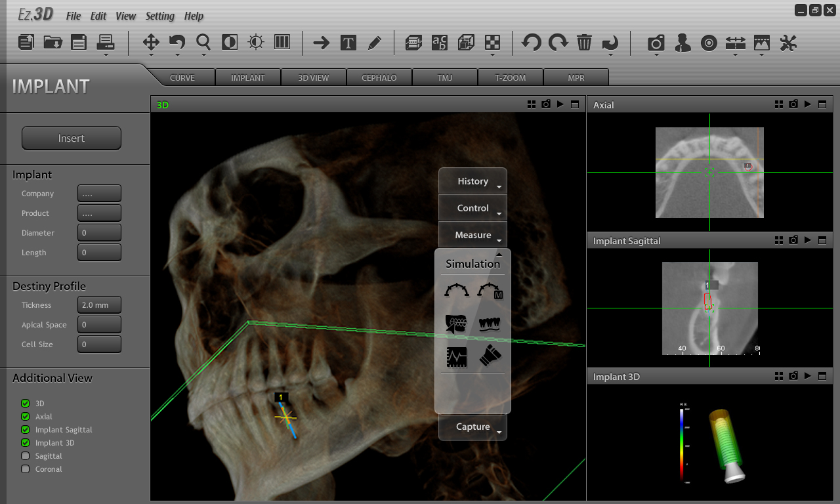840x504 pixels.
Task: Click the camera icon in 3D pane header
Action: coord(546,104)
